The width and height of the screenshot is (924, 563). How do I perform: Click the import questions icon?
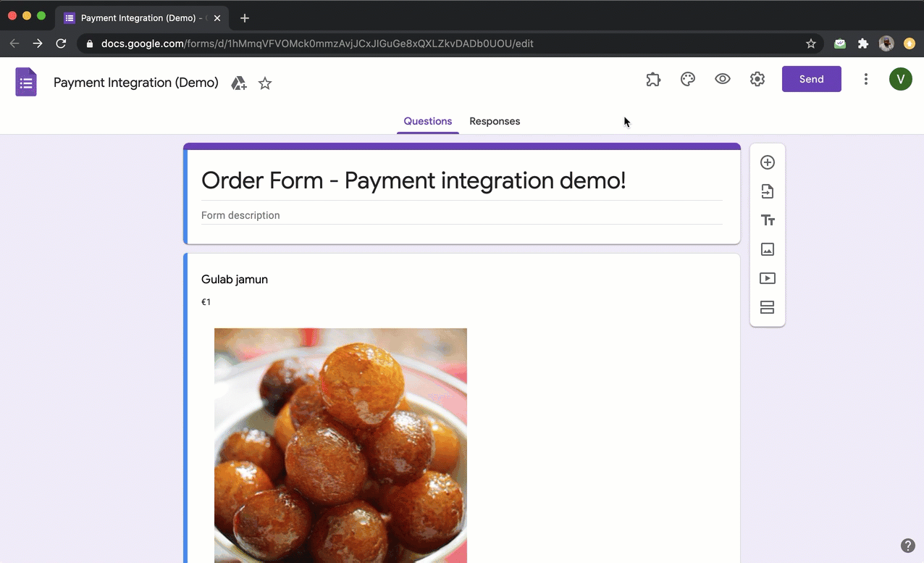[768, 191]
